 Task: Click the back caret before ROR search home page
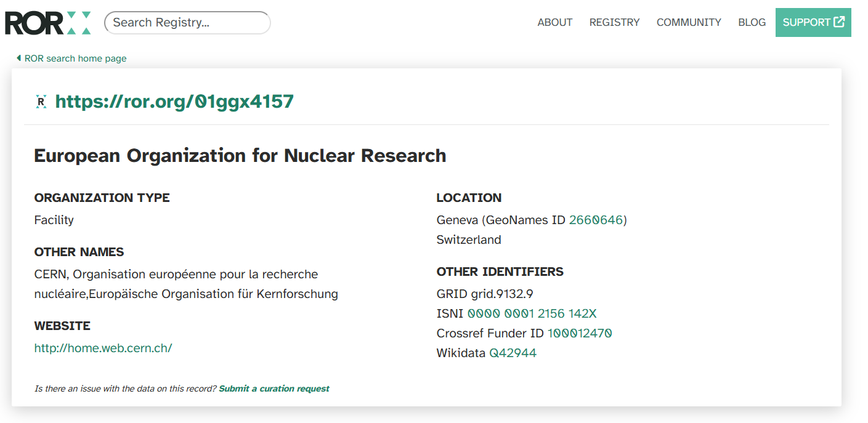click(19, 58)
